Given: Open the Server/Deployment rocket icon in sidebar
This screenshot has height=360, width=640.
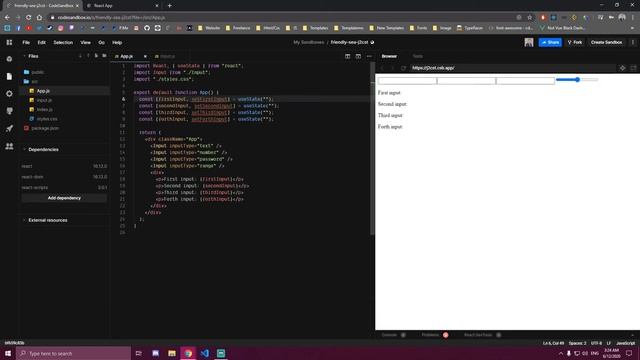Looking at the screenshot, I should click(9, 129).
